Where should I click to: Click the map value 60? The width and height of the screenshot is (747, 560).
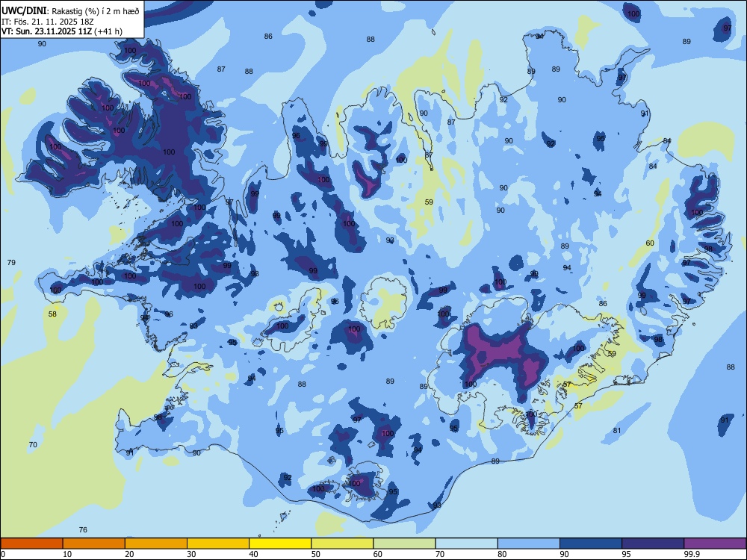tap(650, 243)
